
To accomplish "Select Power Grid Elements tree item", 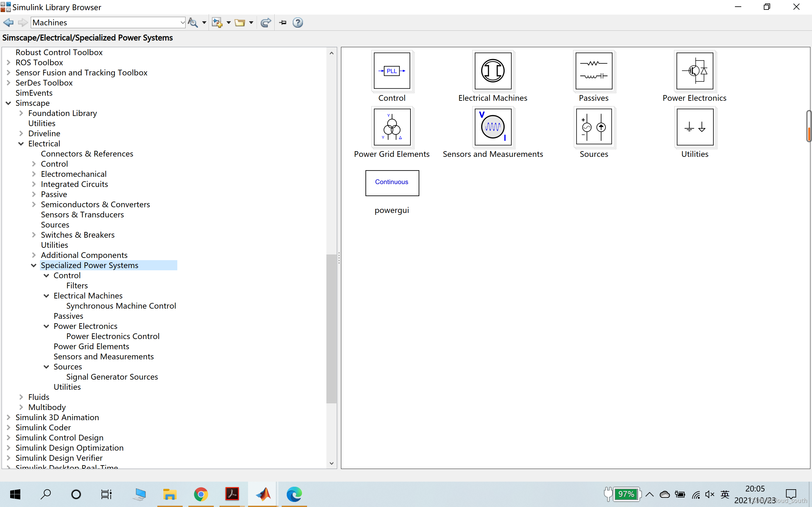I will (x=91, y=346).
